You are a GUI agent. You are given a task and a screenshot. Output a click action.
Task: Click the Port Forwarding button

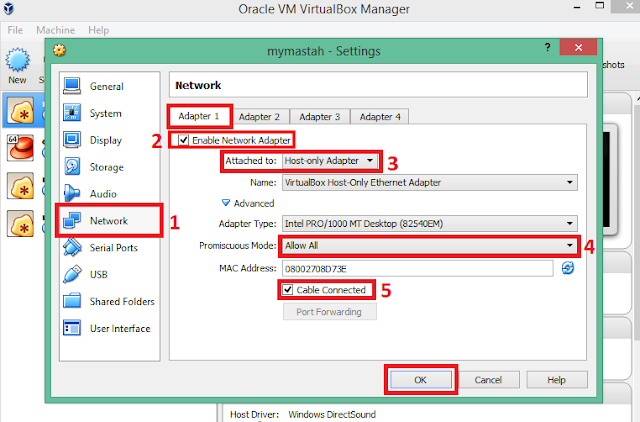click(x=329, y=312)
